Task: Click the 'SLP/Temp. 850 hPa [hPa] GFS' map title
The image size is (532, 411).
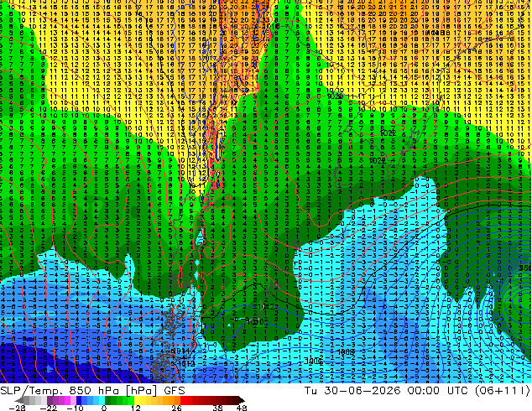Action: (x=92, y=391)
